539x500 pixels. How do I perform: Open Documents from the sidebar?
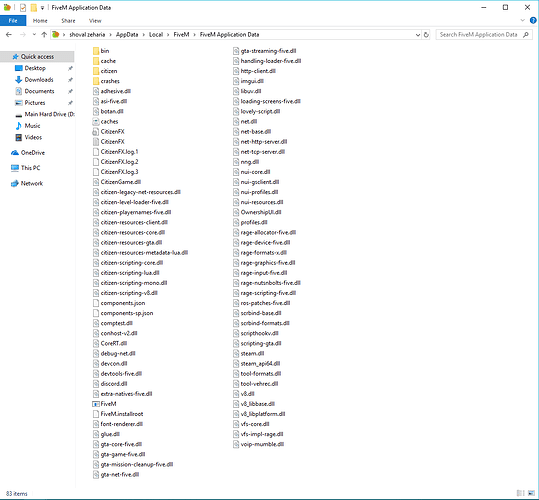click(x=39, y=91)
